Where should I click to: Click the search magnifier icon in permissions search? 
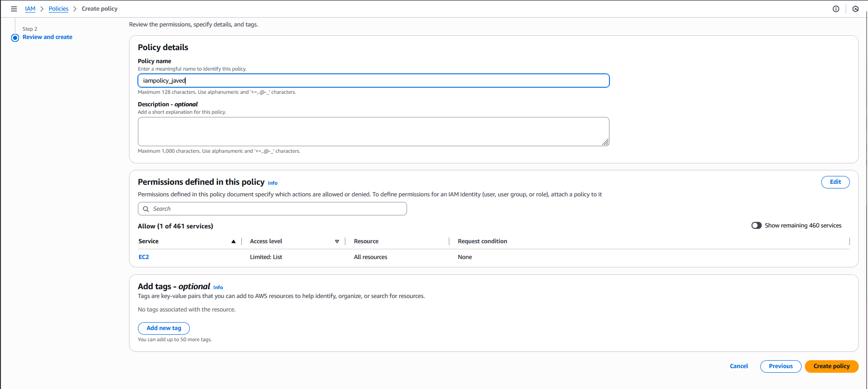point(146,209)
